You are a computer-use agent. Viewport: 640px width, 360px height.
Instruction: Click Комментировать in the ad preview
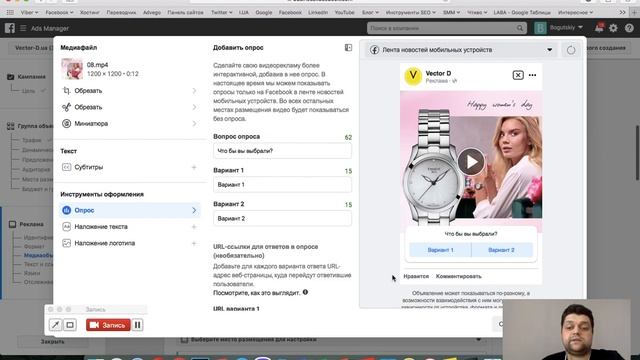[x=458, y=276]
